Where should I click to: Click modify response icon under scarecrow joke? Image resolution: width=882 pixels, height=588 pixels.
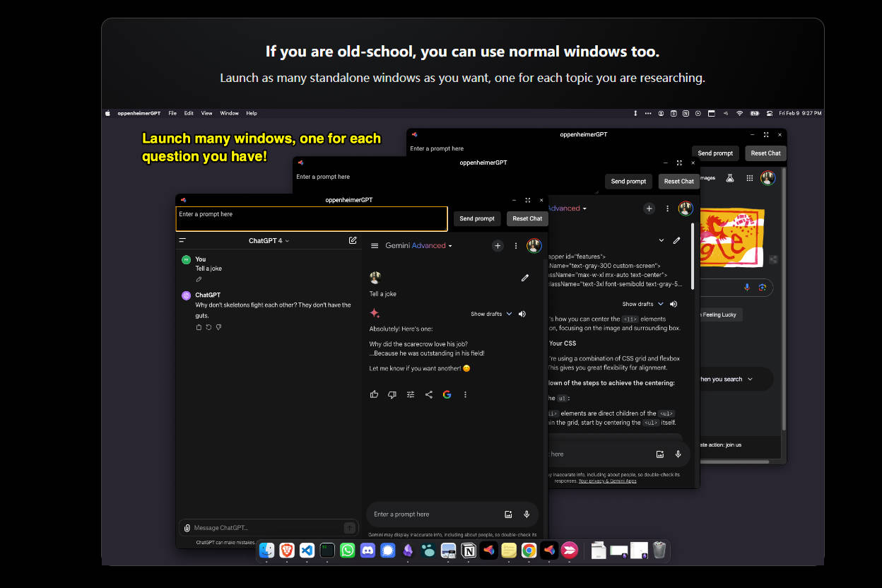pos(411,394)
